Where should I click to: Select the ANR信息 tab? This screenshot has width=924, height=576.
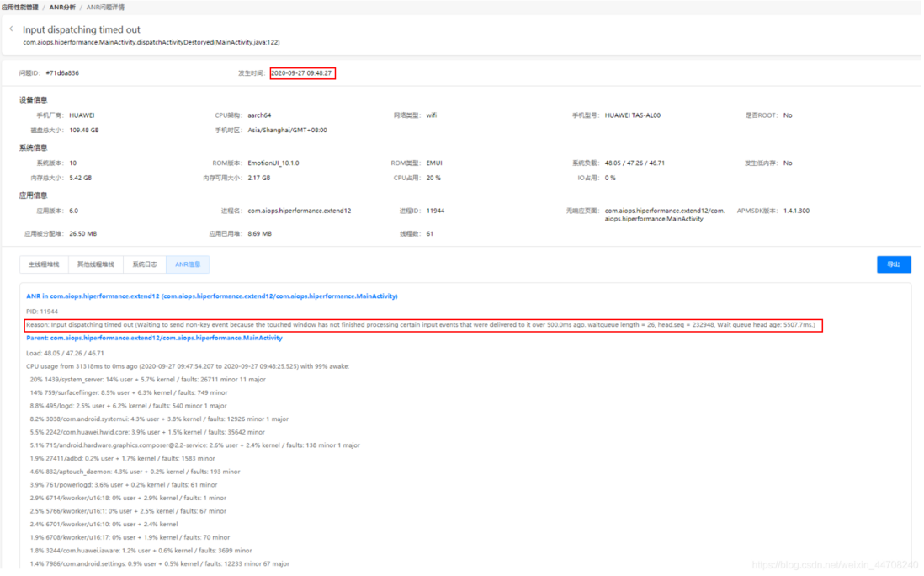(x=188, y=264)
